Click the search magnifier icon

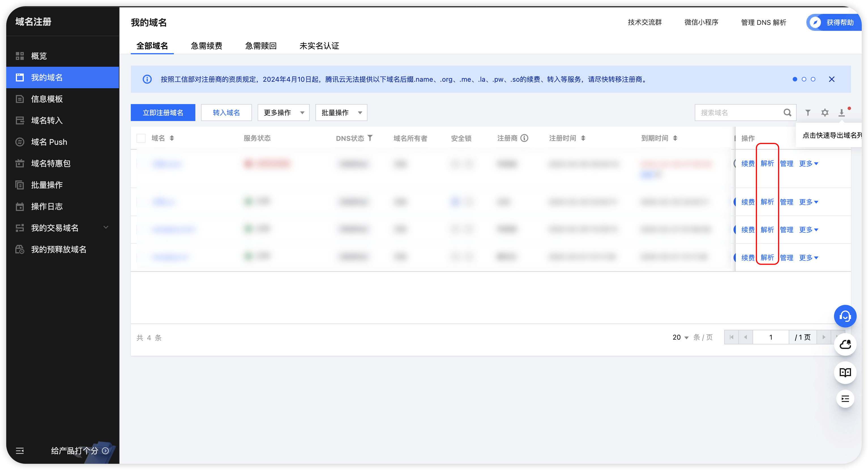pos(787,113)
